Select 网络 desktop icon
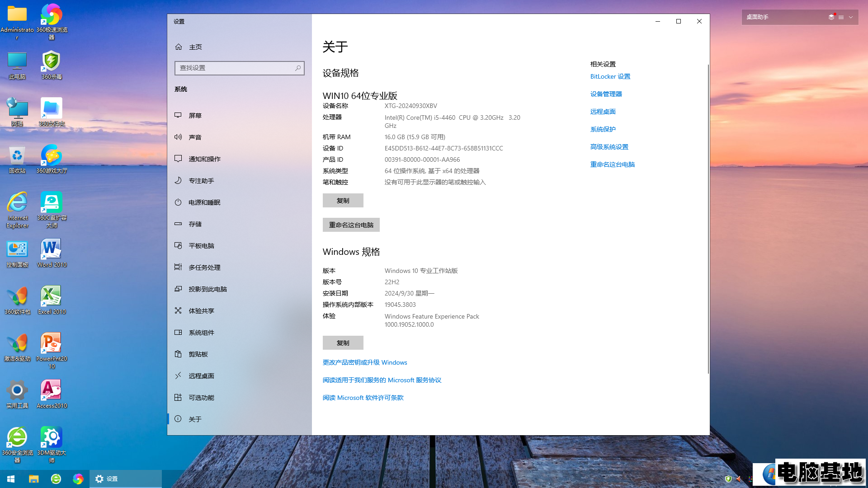The image size is (868, 488). tap(17, 113)
